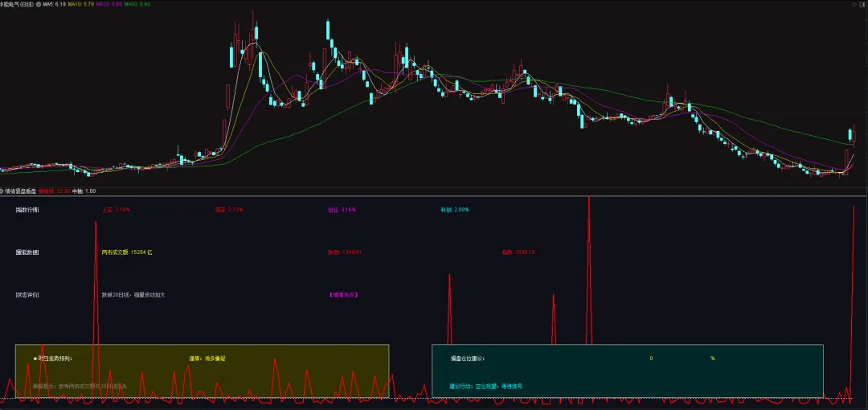Click the 深证 2.72% index value
The width and height of the screenshot is (868, 410).
[x=229, y=210]
